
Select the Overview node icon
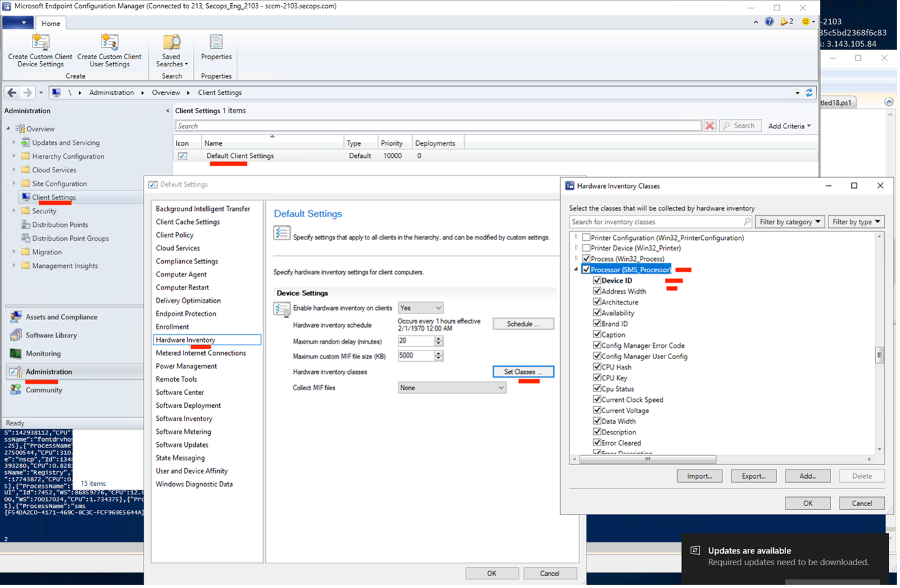click(x=20, y=129)
